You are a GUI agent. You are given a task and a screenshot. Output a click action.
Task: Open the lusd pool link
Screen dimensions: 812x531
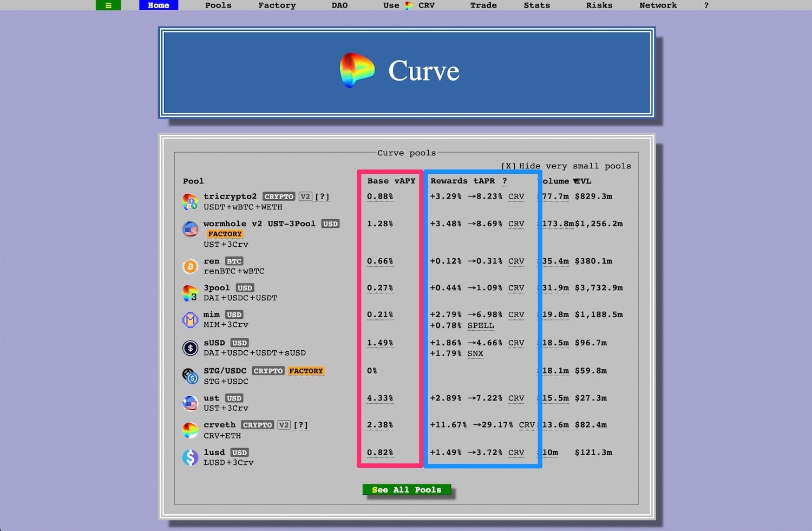click(214, 453)
